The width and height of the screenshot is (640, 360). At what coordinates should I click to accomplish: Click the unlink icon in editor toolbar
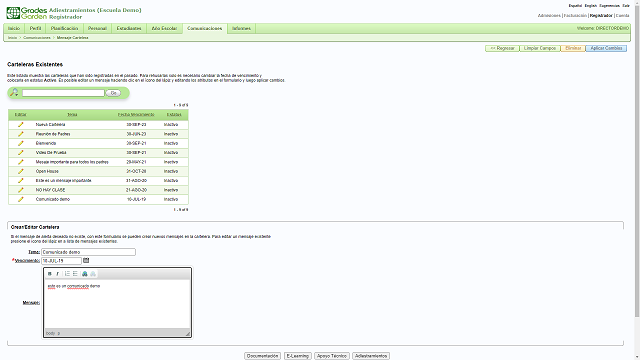coord(93,274)
